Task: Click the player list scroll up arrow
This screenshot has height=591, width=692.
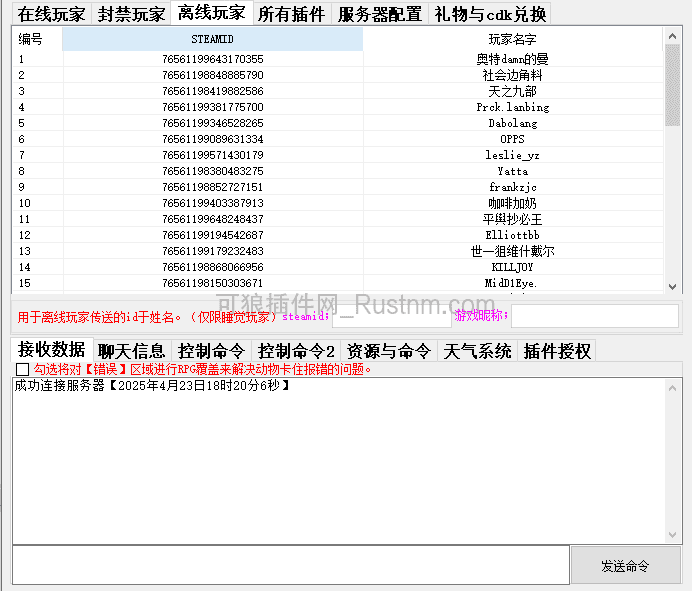Action: [672, 36]
